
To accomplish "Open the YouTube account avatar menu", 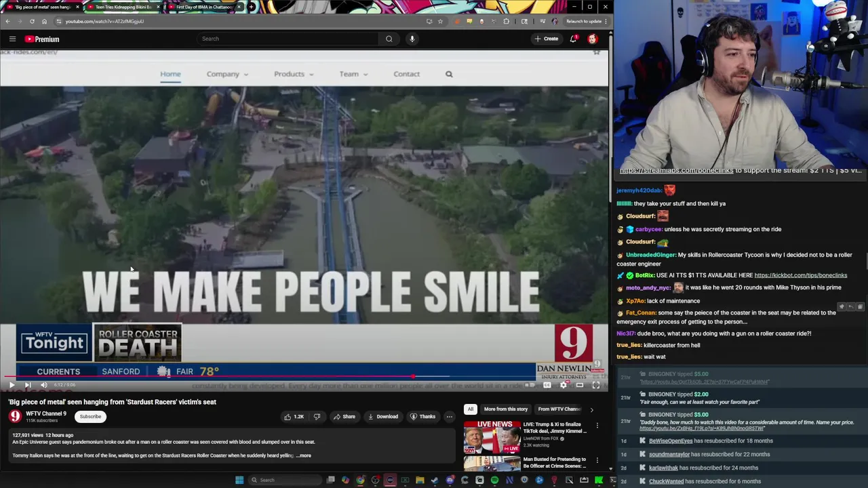I will point(593,39).
